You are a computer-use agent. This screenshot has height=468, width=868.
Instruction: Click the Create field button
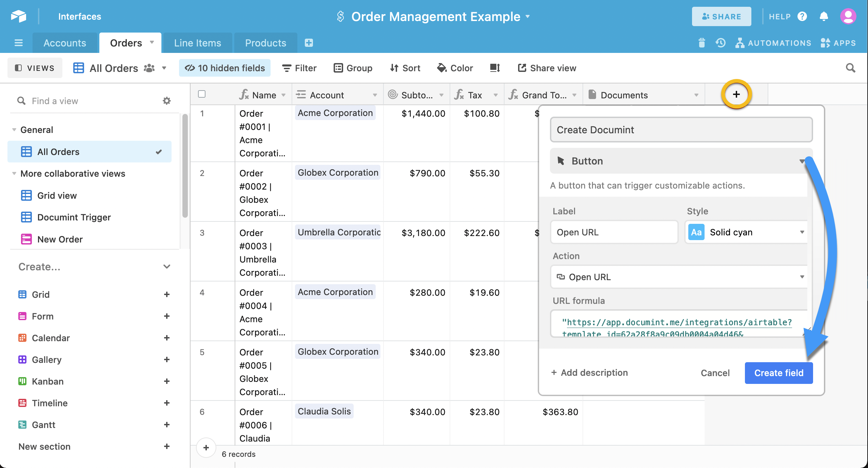pos(779,373)
